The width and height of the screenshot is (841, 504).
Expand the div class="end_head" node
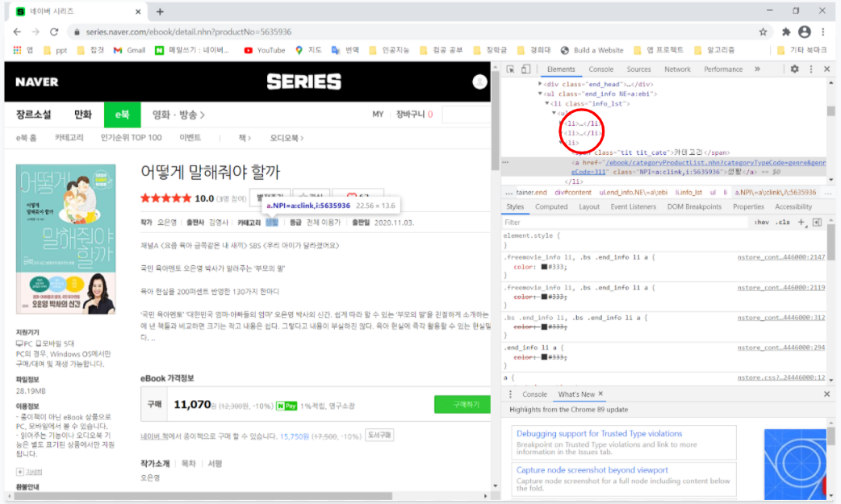pyautogui.click(x=540, y=84)
